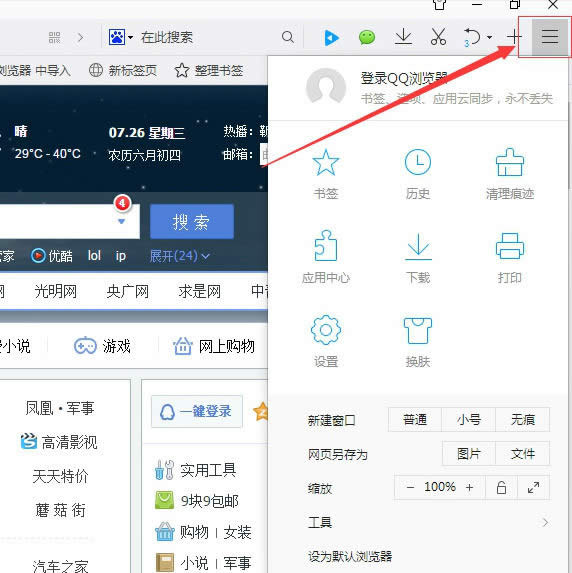Click the plus add-to-toolbar icon
Image resolution: width=572 pixels, height=573 pixels.
click(x=514, y=37)
